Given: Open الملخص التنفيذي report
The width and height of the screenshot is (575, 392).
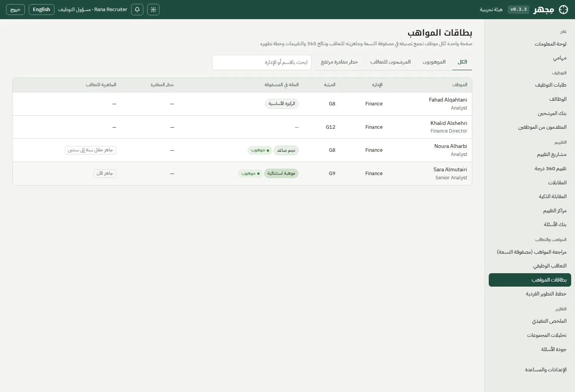Looking at the screenshot, I should [549, 321].
